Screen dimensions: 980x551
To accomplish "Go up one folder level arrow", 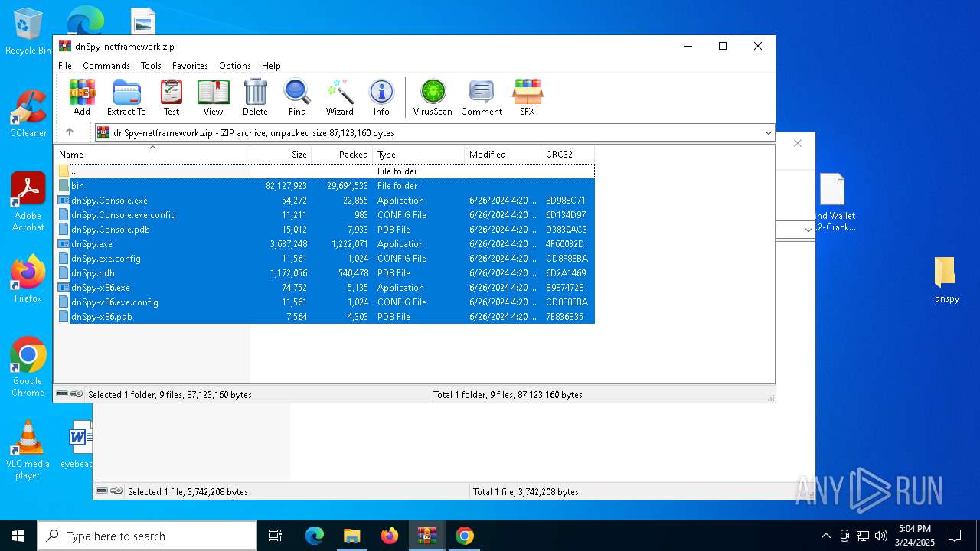I will [70, 132].
